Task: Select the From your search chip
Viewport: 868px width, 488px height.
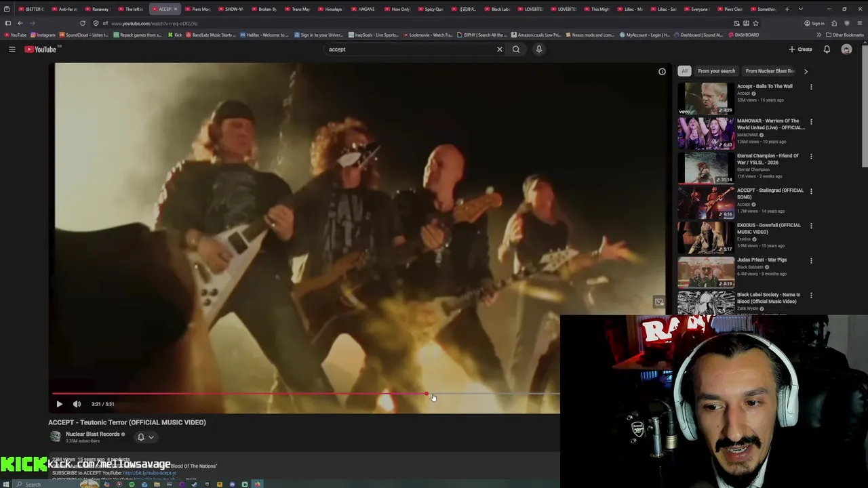Action: click(x=716, y=71)
